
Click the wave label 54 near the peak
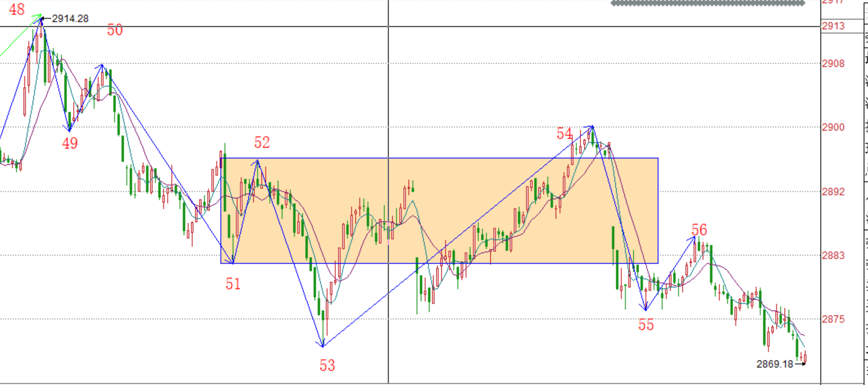[x=564, y=133]
